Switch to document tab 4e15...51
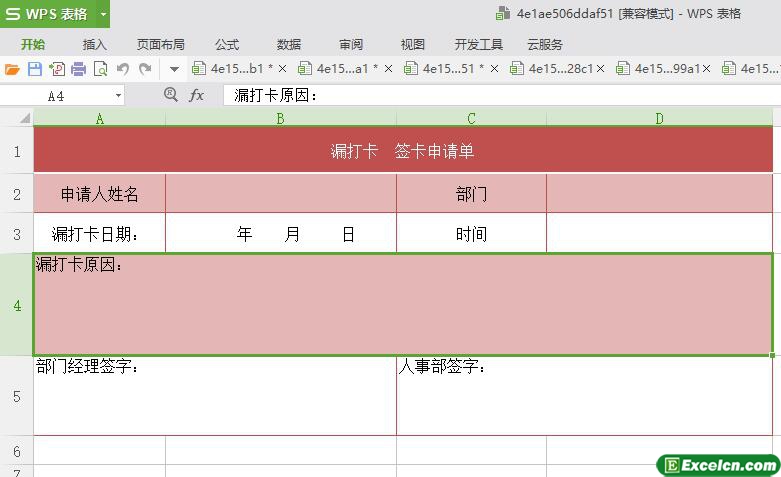Viewport: 781px width, 477px height. (x=444, y=69)
